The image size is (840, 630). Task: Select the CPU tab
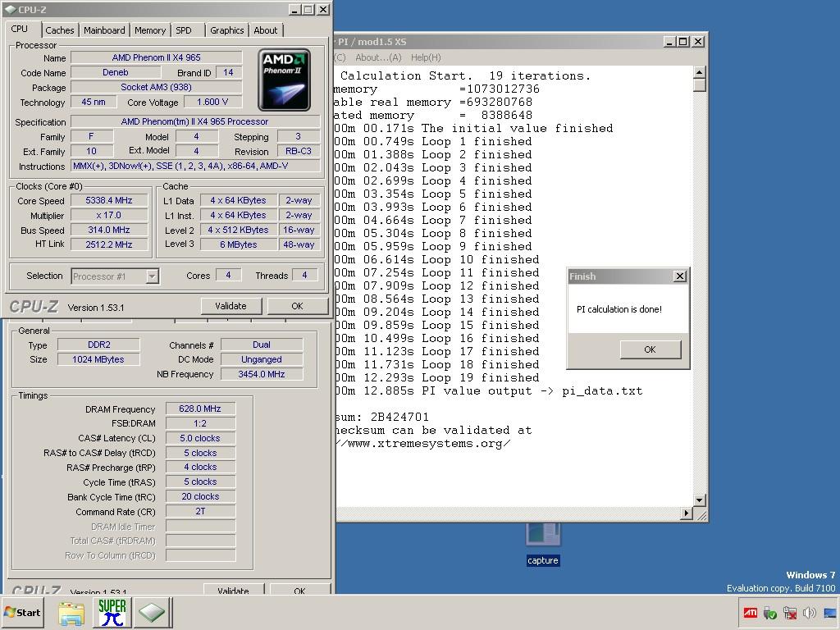coord(20,29)
